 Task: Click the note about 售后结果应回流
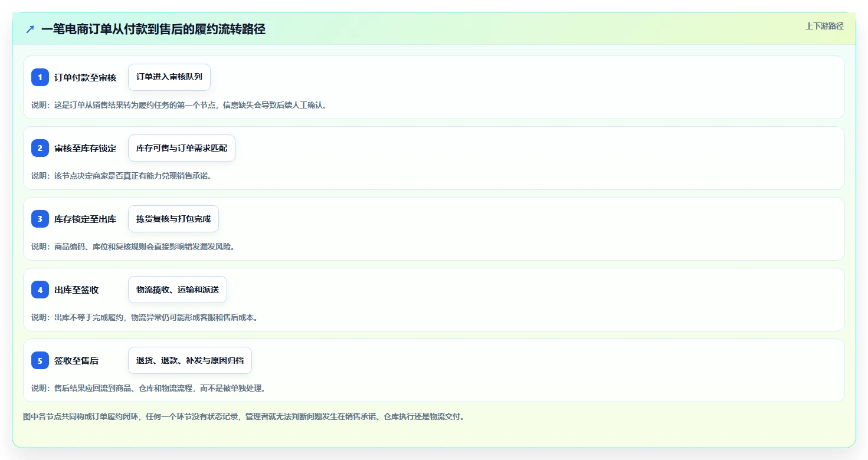click(149, 388)
